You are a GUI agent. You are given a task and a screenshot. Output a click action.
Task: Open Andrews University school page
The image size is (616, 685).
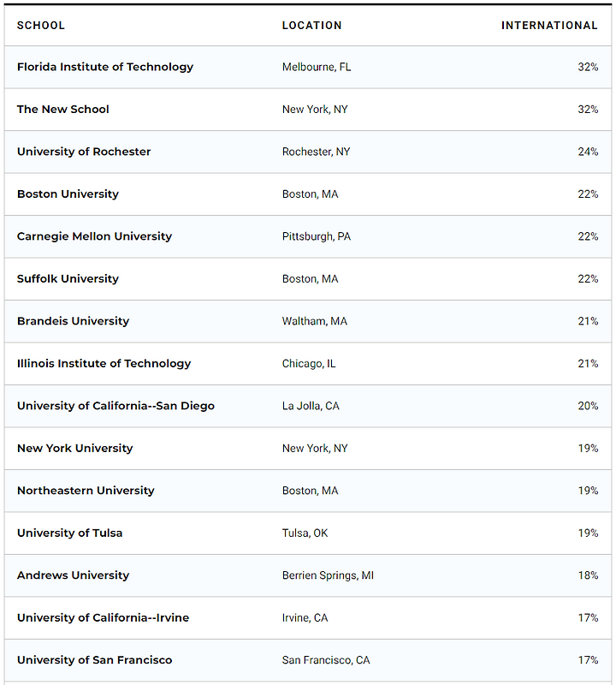click(x=73, y=575)
